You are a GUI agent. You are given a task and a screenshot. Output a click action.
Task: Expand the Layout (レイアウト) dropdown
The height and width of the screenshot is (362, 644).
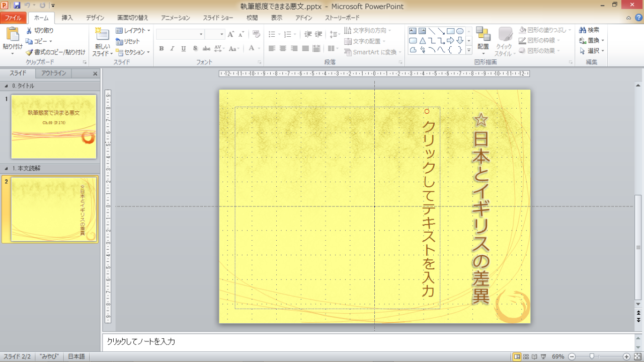point(133,31)
